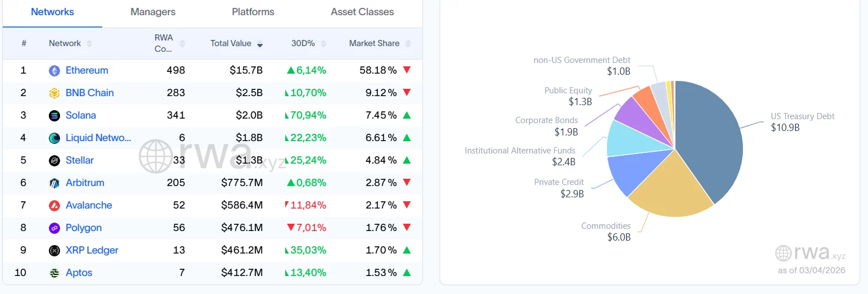Click the Avalanche logo icon

[54, 206]
